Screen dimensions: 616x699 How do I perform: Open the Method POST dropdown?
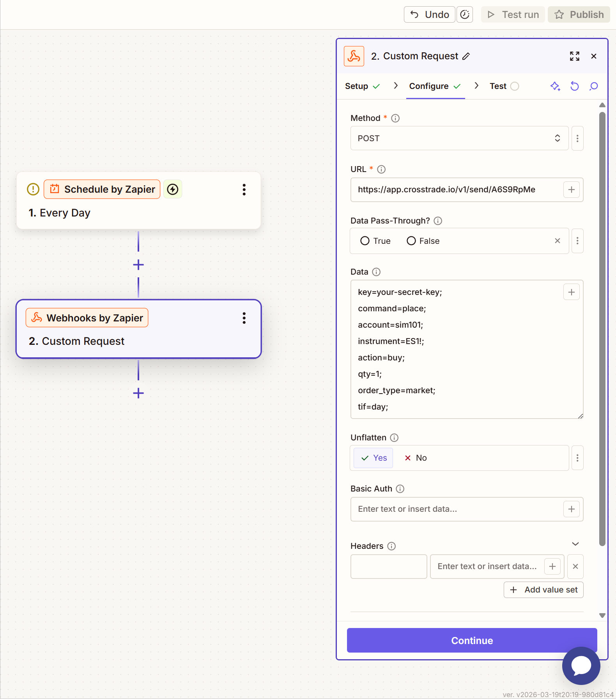click(x=459, y=138)
